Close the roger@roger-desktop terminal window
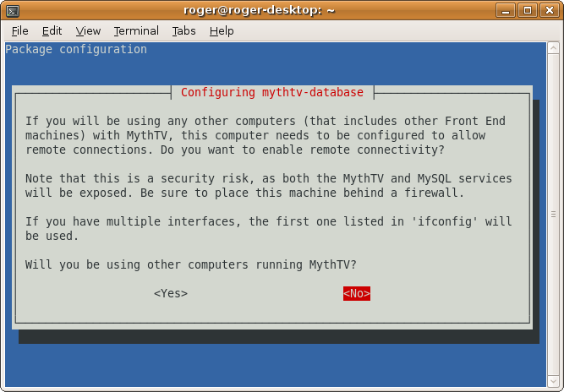The image size is (564, 392). click(x=550, y=10)
